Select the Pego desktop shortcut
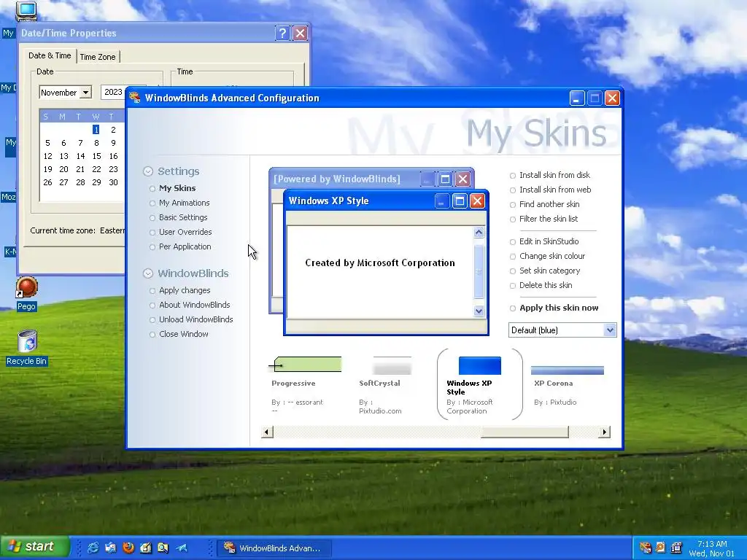 click(27, 293)
